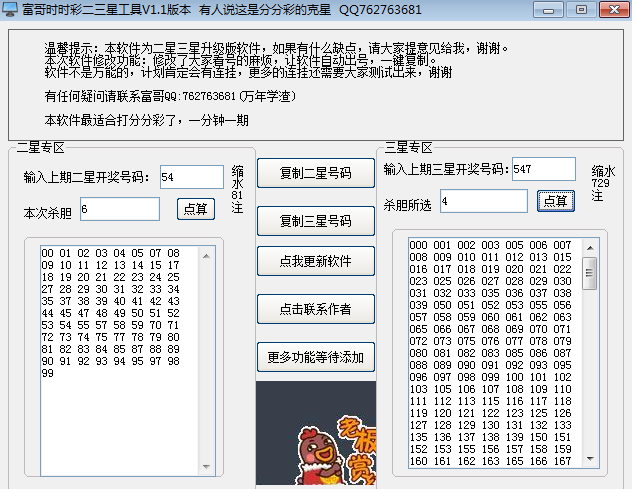This screenshot has width=636, height=493.
Task: Click the 点我更新软件 button
Action: click(x=316, y=261)
